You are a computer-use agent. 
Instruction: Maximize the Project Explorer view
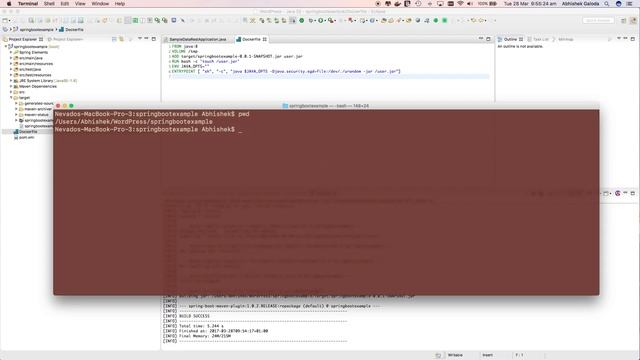[x=154, y=39]
